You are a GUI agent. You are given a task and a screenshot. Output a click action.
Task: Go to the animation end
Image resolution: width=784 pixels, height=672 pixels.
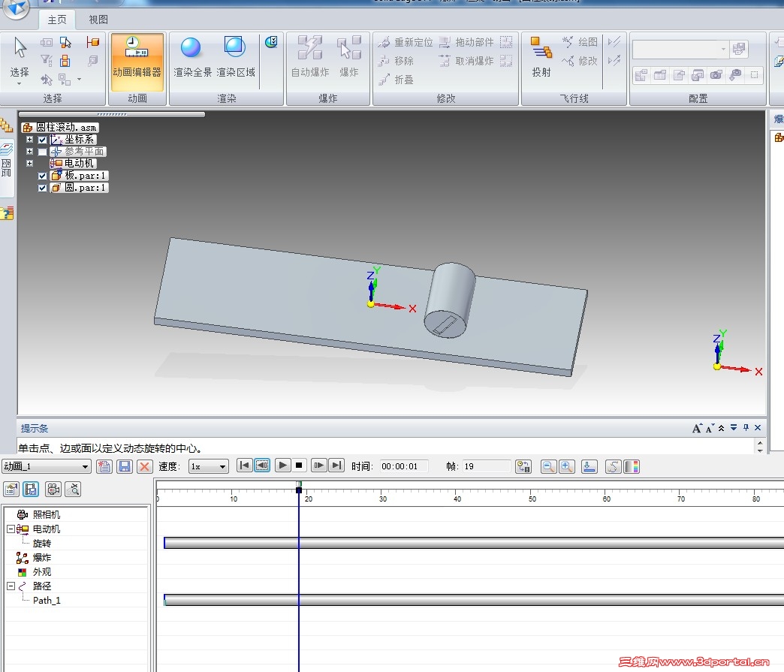(x=337, y=466)
